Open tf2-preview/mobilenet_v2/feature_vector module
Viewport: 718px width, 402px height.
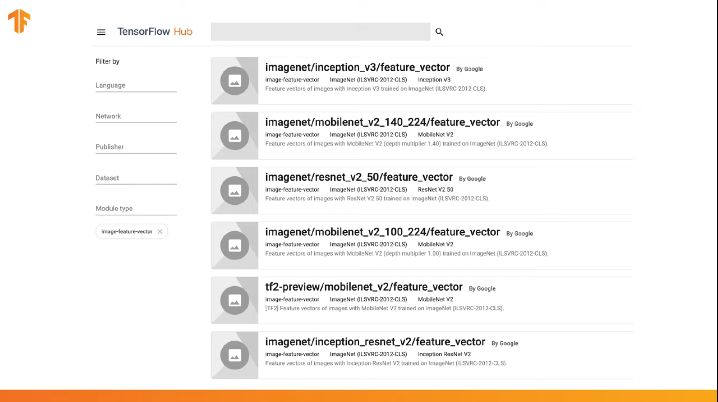[x=364, y=287]
